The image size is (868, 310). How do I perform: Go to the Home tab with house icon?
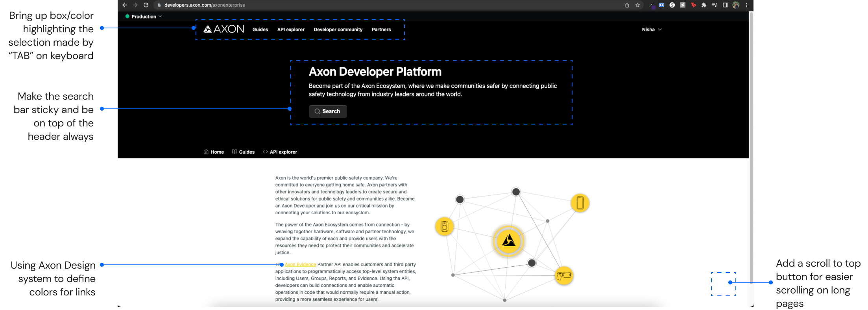tap(214, 152)
